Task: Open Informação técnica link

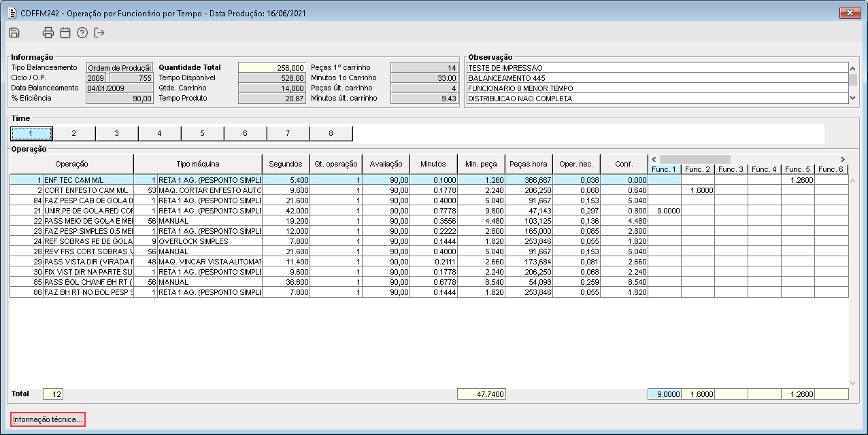Action: (x=48, y=420)
